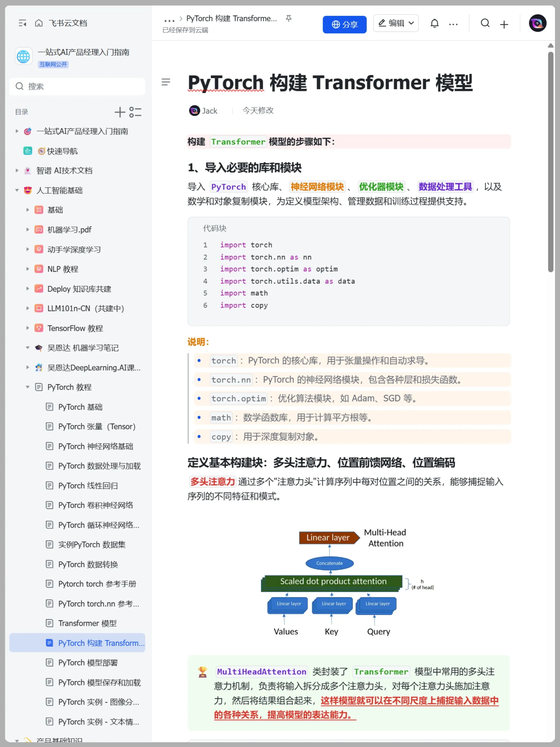Viewport: 560px width, 747px height.
Task: Open notifications bell
Action: [434, 24]
